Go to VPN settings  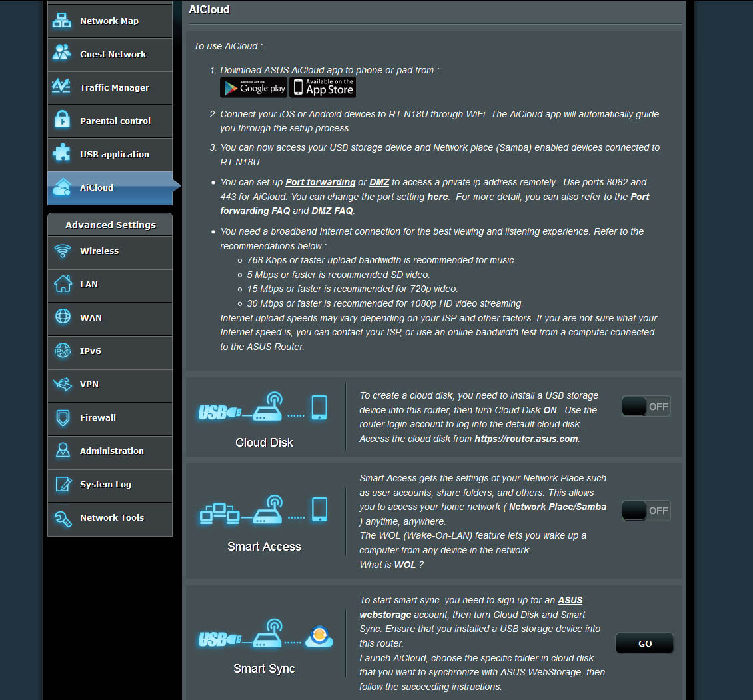[x=110, y=385]
